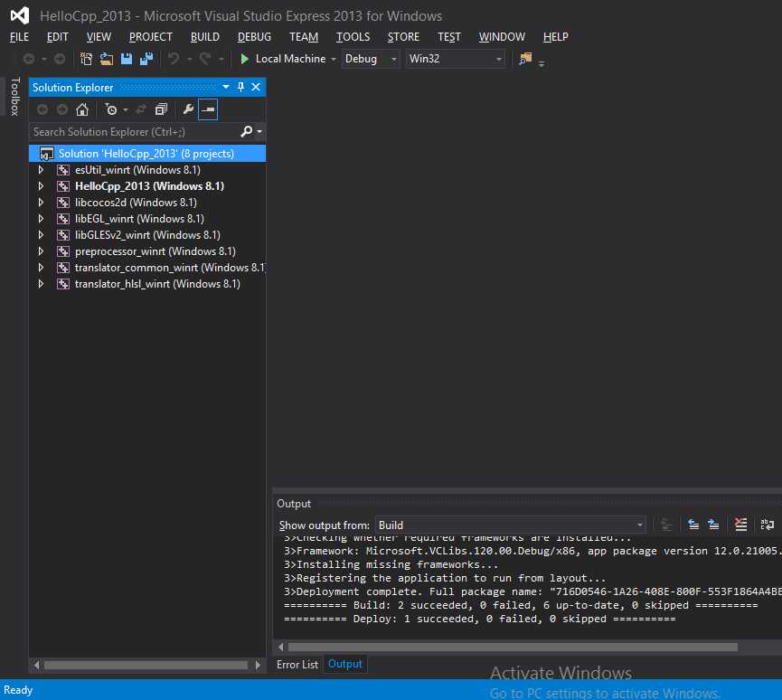Image resolution: width=782 pixels, height=700 pixels.
Task: Click the Navigate Backward toolbar icon
Action: pyautogui.click(x=29, y=59)
